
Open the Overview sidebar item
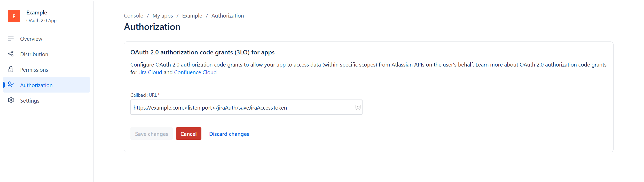click(x=31, y=39)
